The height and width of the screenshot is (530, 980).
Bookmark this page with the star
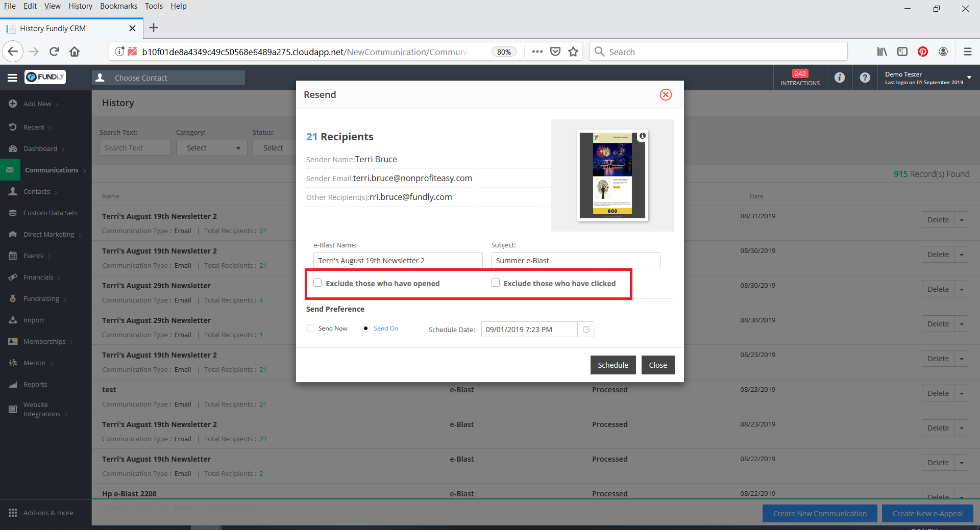pyautogui.click(x=573, y=52)
